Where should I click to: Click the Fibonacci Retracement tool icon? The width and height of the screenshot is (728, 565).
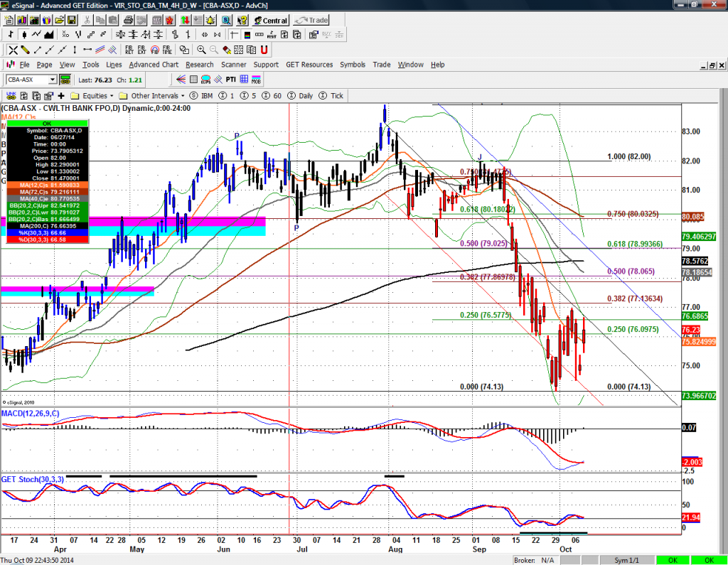(x=129, y=50)
